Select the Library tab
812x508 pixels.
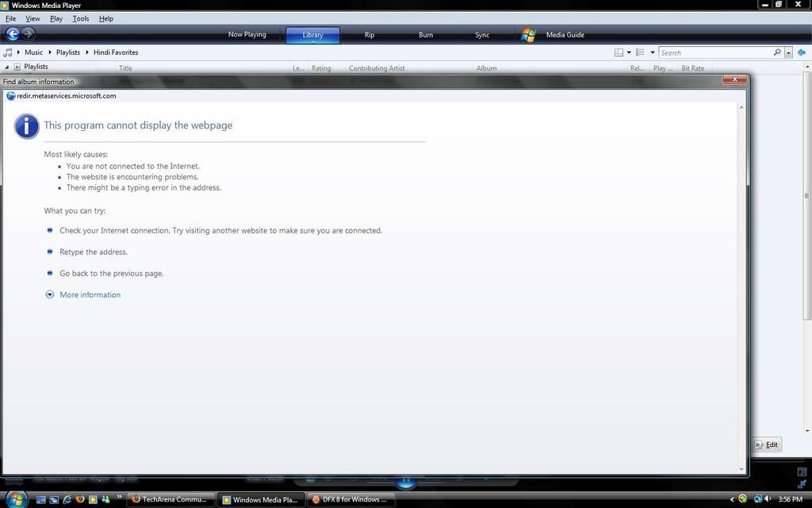pyautogui.click(x=312, y=35)
